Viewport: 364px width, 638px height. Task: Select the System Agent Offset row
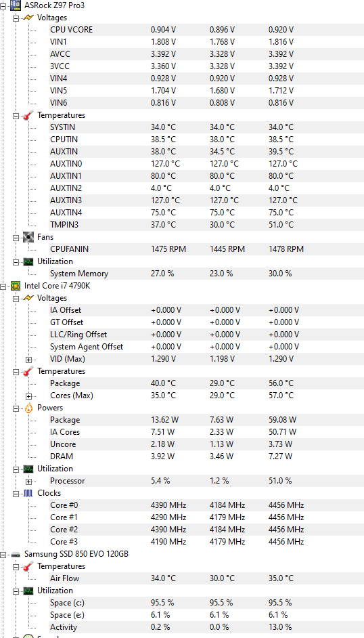coord(206,347)
